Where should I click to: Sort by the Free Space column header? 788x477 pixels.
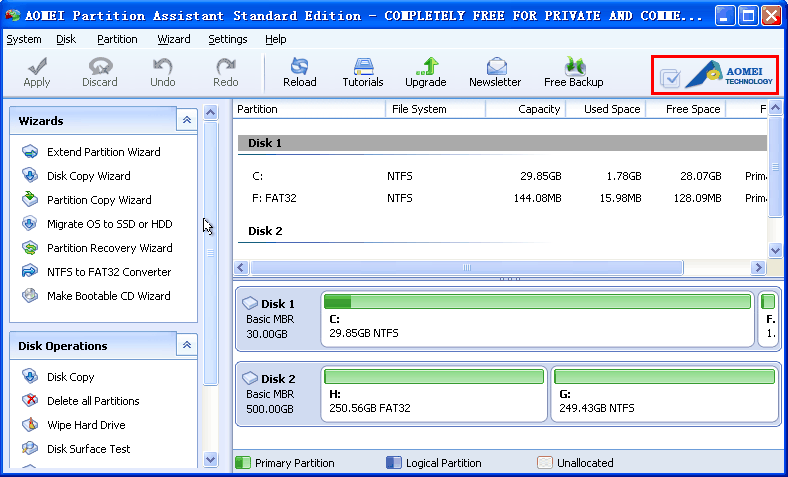click(x=686, y=109)
